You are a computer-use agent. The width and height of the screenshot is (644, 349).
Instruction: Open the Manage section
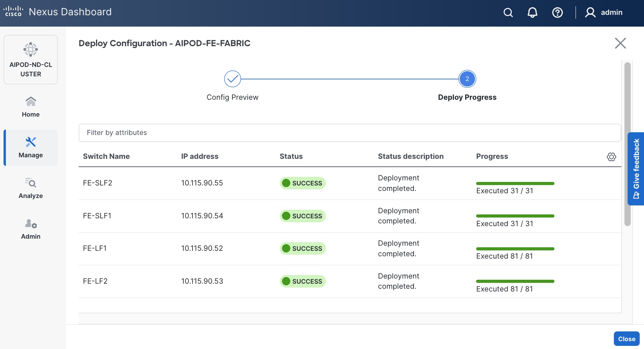(x=31, y=148)
